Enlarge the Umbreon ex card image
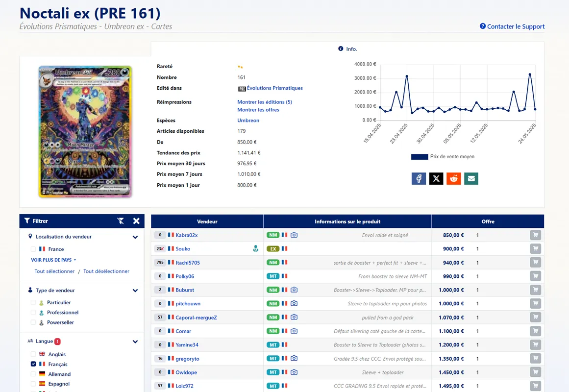This screenshot has height=392, width=569. 85,132
